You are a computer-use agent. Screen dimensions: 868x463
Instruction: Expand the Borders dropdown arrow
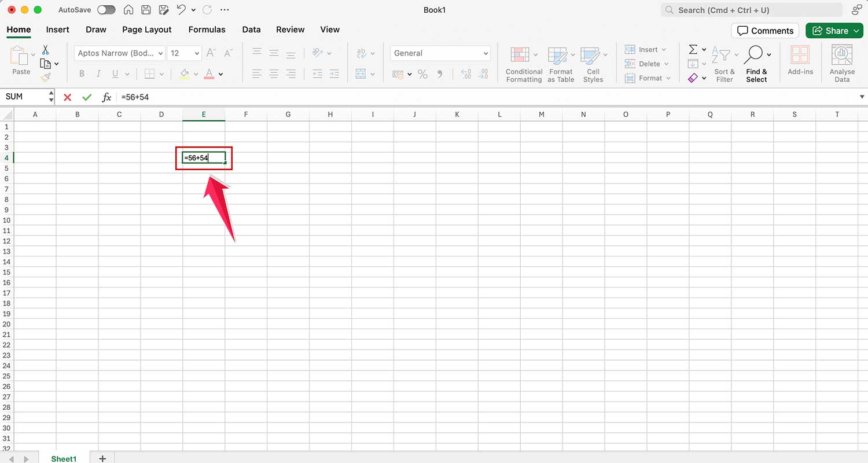(x=161, y=74)
